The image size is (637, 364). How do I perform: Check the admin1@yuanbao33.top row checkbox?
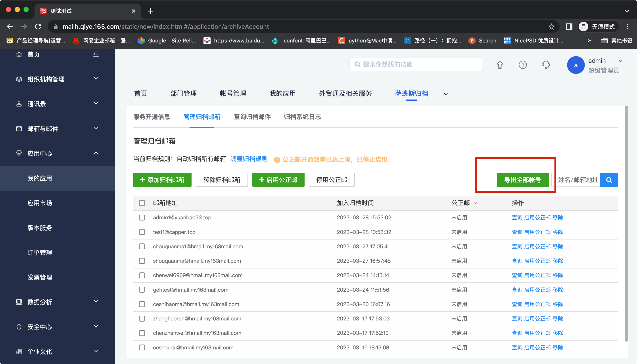[x=142, y=217]
